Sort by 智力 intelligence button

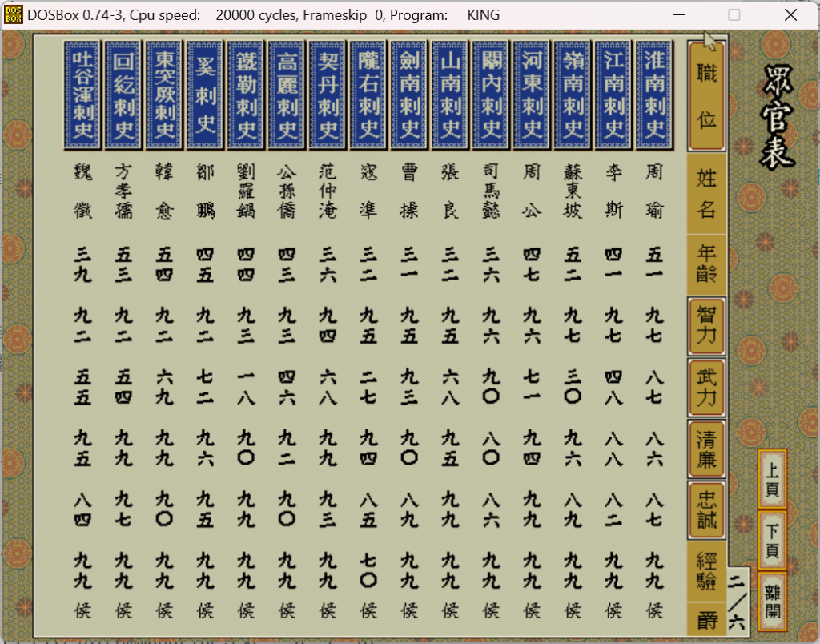[706, 327]
